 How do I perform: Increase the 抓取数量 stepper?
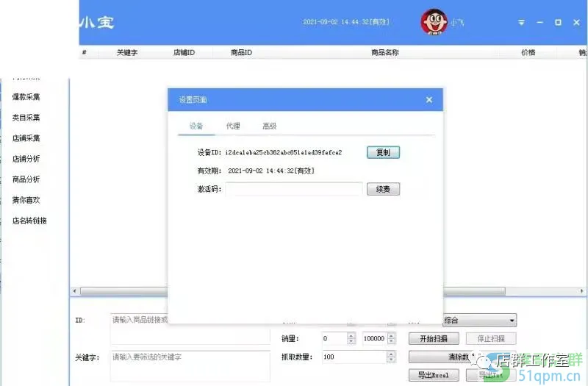391,354
